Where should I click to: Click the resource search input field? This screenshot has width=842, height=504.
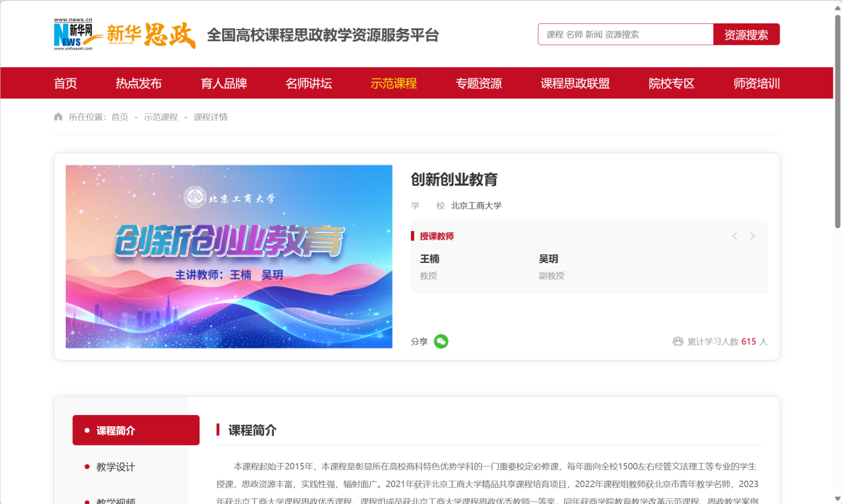625,34
